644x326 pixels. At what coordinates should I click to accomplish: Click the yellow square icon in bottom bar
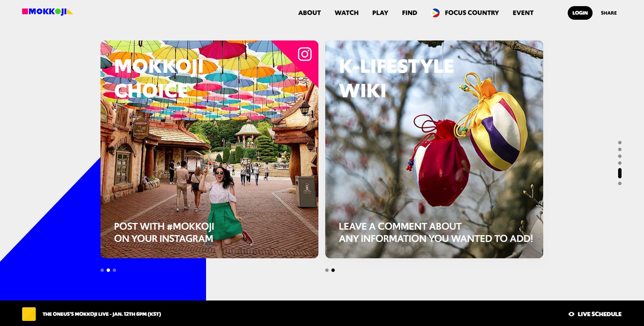29,314
